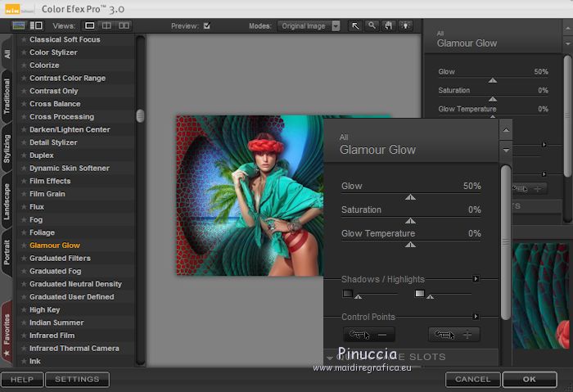
Task: Click the add control point button
Action: coord(454,334)
